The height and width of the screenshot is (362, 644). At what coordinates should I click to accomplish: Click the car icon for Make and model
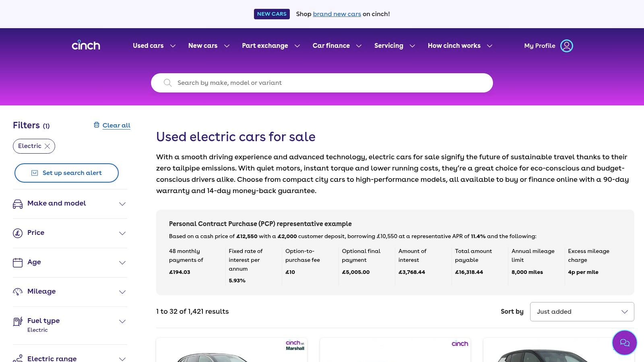(x=18, y=204)
